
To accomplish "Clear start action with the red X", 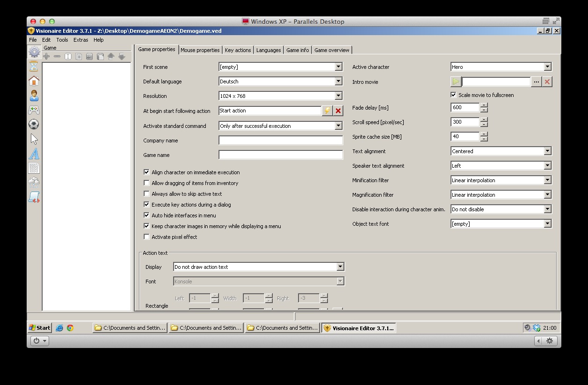I will click(x=338, y=111).
